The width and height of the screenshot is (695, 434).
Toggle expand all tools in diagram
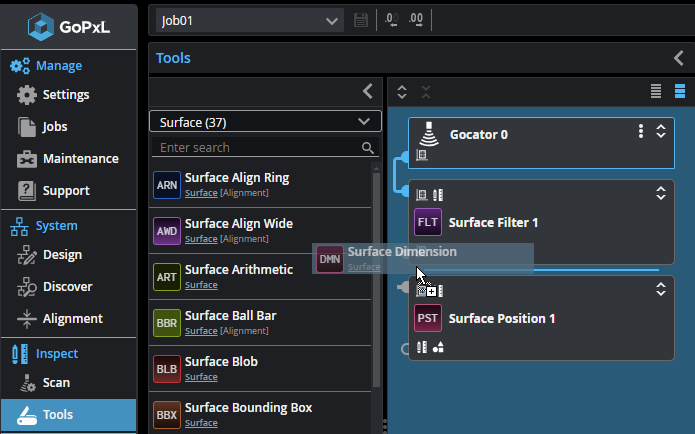402,91
